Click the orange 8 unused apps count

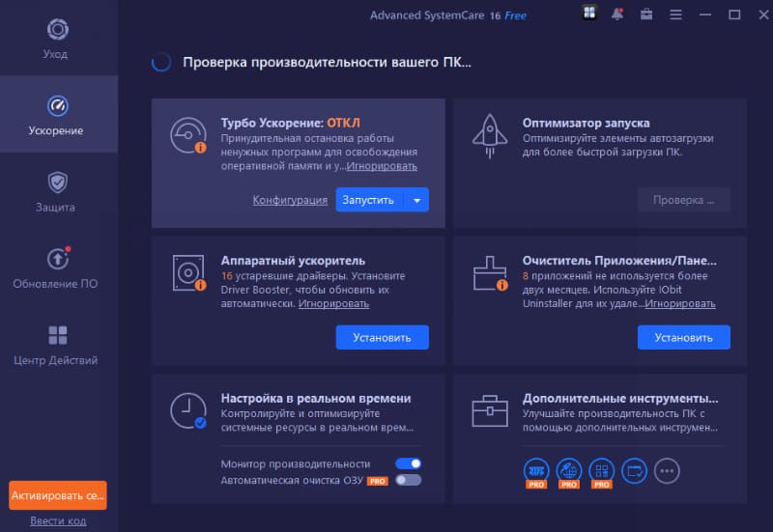click(526, 276)
